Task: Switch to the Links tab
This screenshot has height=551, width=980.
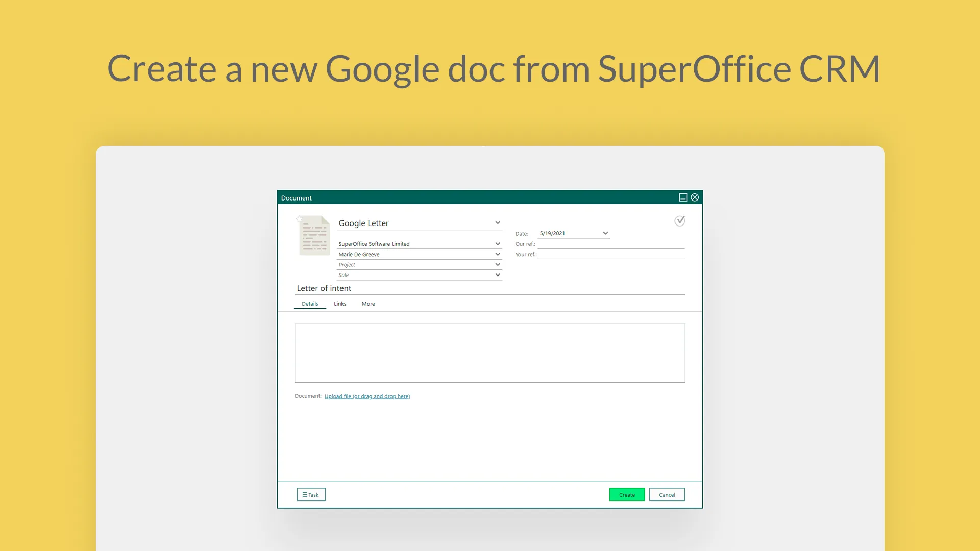Action: (x=340, y=304)
